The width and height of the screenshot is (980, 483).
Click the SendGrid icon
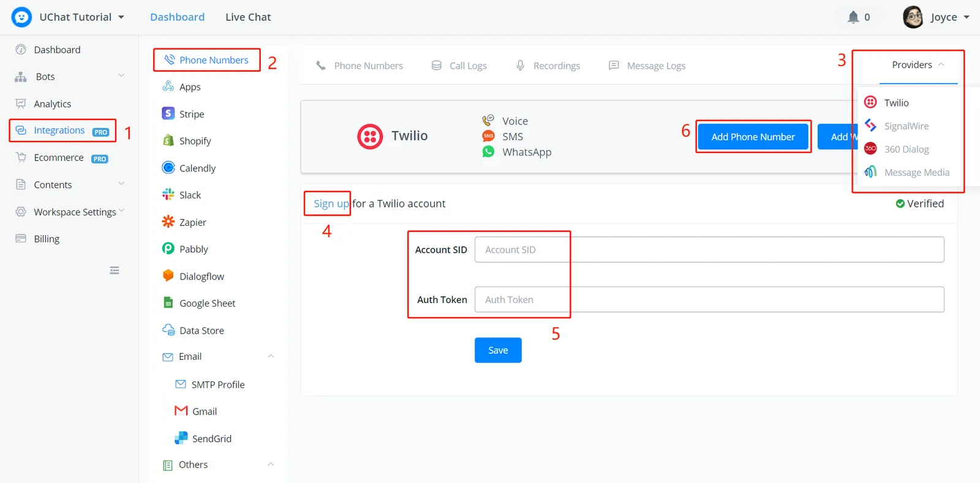(181, 438)
